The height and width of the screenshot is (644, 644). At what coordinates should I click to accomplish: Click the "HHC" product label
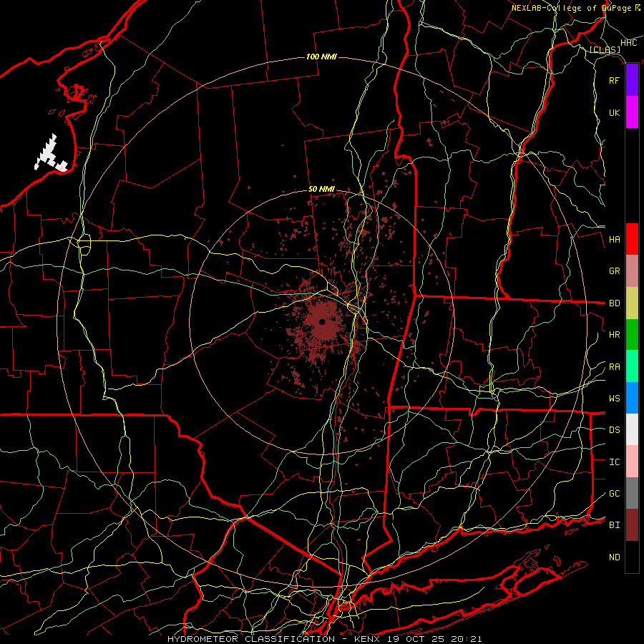[628, 43]
